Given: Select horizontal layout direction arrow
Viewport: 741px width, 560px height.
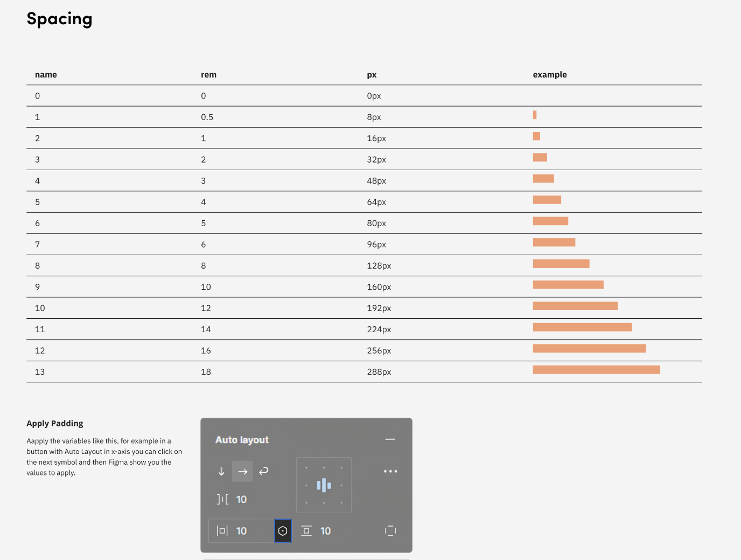Looking at the screenshot, I should (242, 471).
